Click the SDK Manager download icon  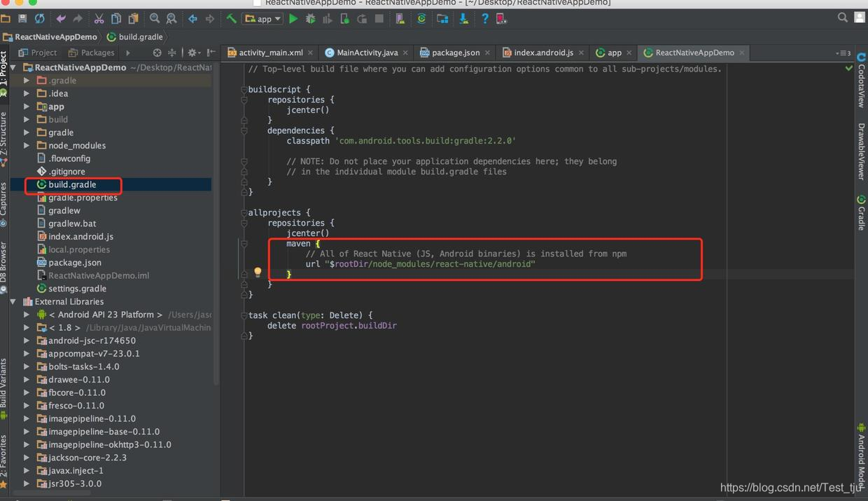(x=463, y=18)
